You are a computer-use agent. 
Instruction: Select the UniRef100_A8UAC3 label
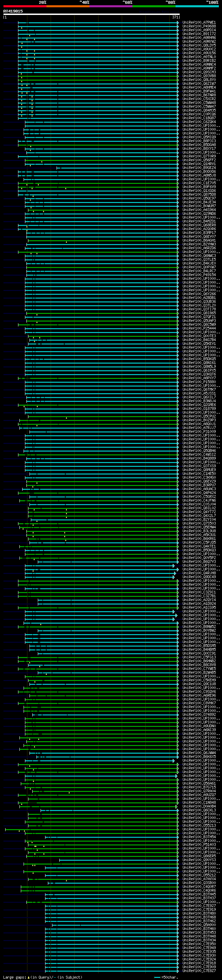199,489
